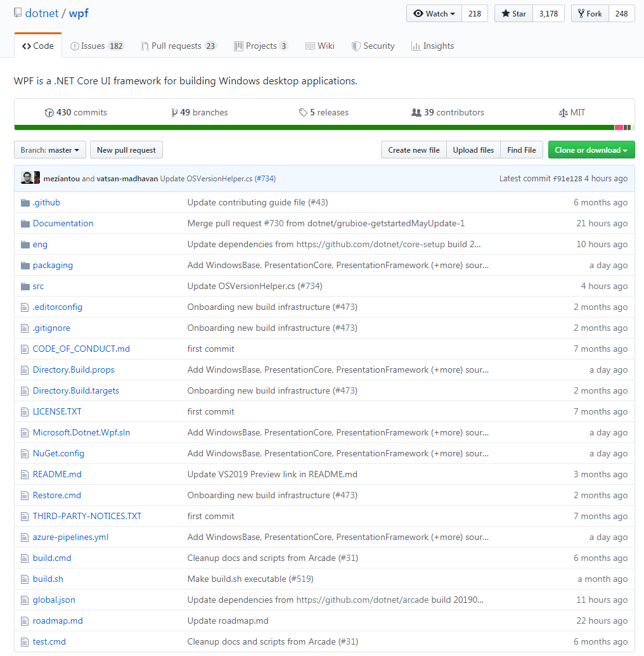The image size is (644, 656).
Task: Click the Find File button
Action: pos(522,150)
